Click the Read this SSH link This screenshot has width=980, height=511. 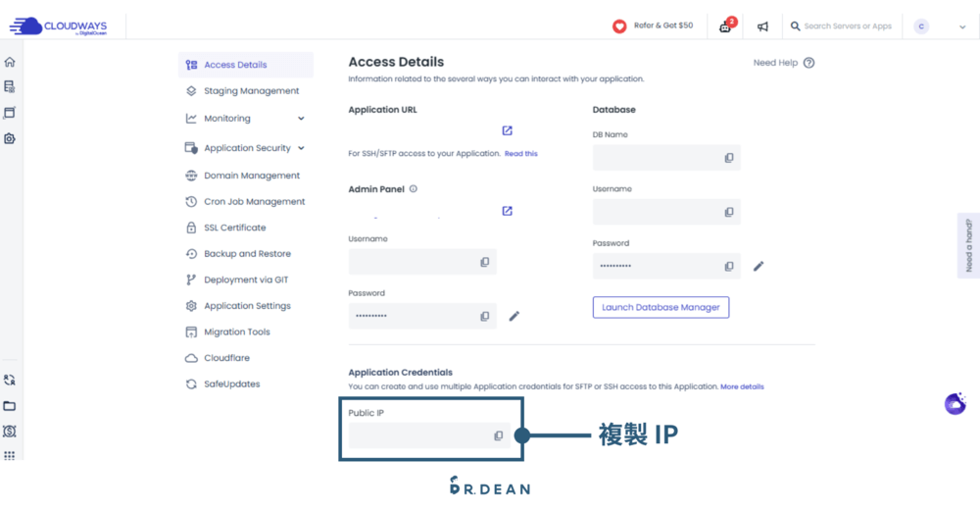coord(520,154)
